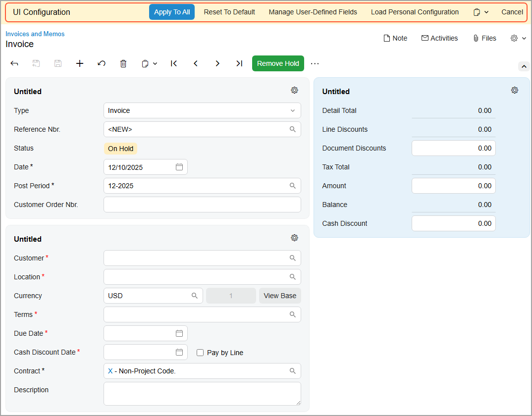Image resolution: width=532 pixels, height=416 pixels.
Task: Click the Remove Hold button
Action: coord(278,63)
